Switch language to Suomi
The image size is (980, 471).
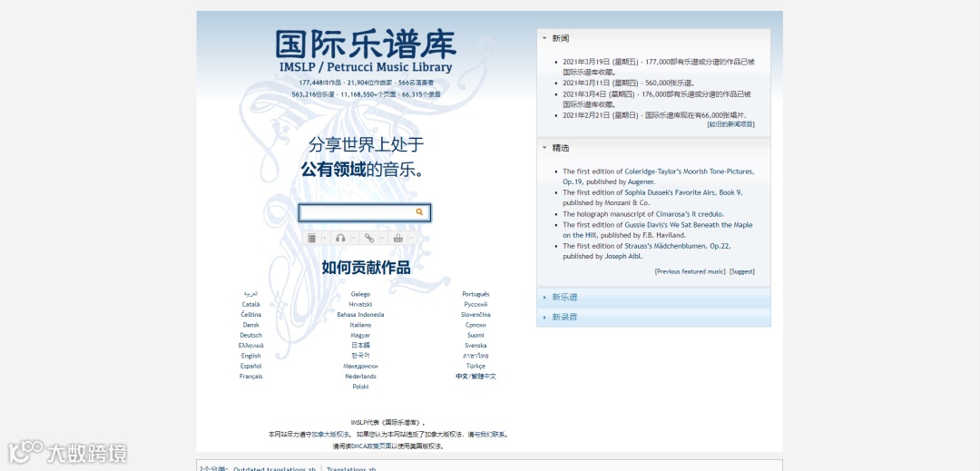point(475,336)
